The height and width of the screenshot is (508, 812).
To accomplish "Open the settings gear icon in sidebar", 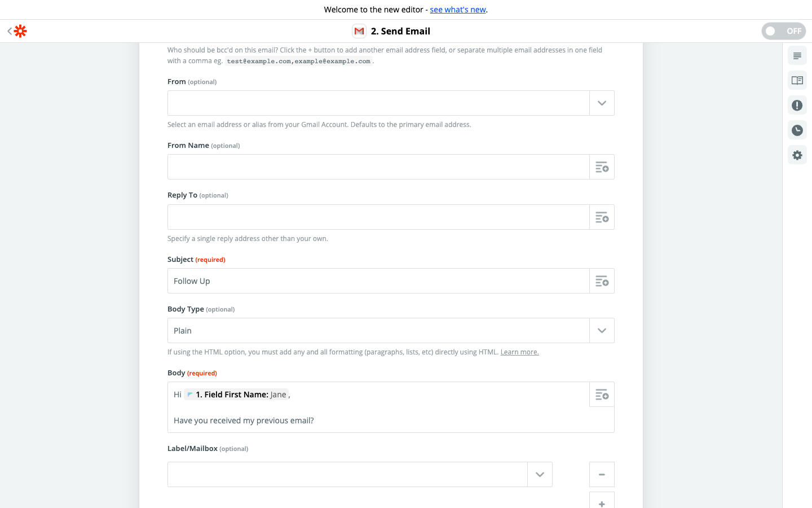I will point(797,155).
